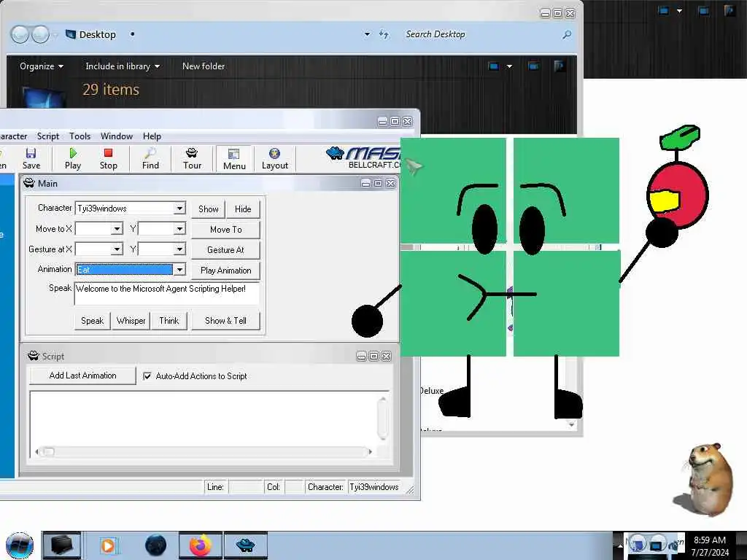Click the Save toolbar icon
Screen dimensions: 747x560
pos(31,158)
